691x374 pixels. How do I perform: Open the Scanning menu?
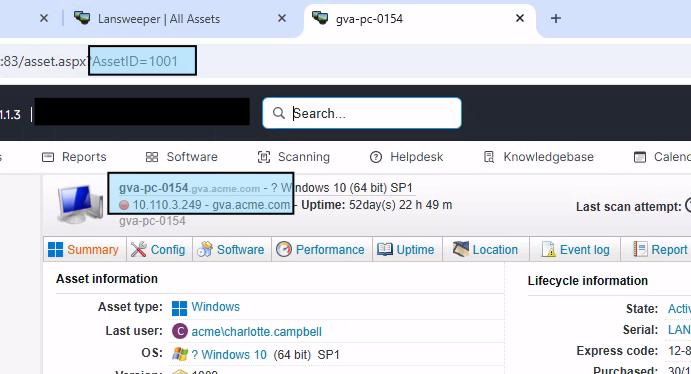pos(293,157)
